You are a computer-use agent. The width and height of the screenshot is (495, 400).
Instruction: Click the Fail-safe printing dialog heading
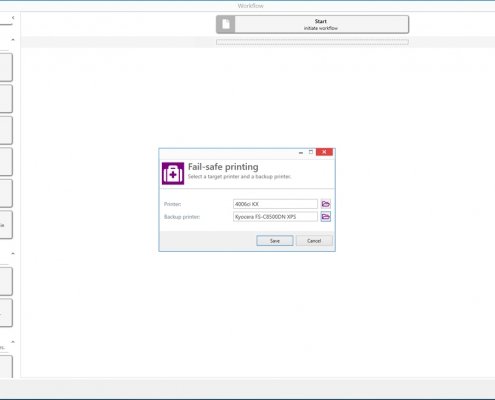[223, 167]
